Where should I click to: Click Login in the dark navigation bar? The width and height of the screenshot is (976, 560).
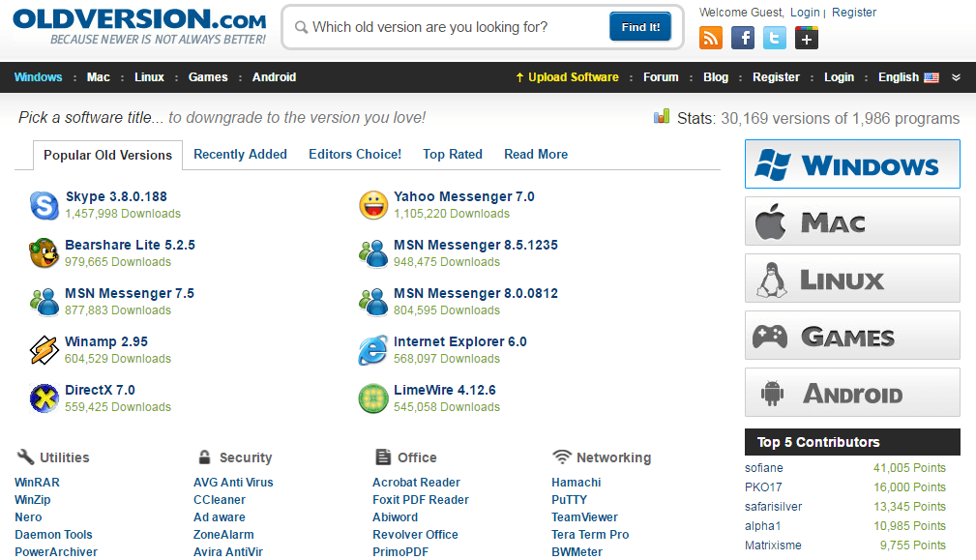point(839,77)
